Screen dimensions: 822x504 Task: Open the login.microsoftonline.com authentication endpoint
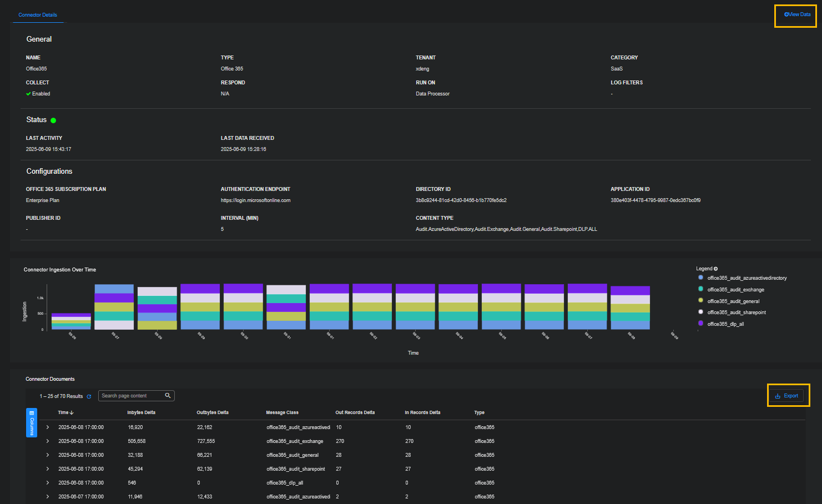click(x=255, y=200)
